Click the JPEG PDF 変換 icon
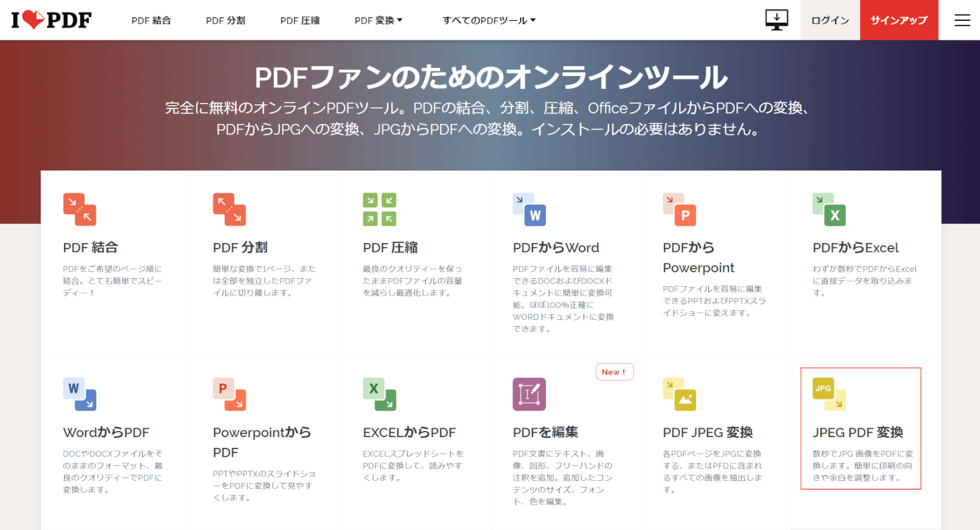The width and height of the screenshot is (980, 530). 829,394
